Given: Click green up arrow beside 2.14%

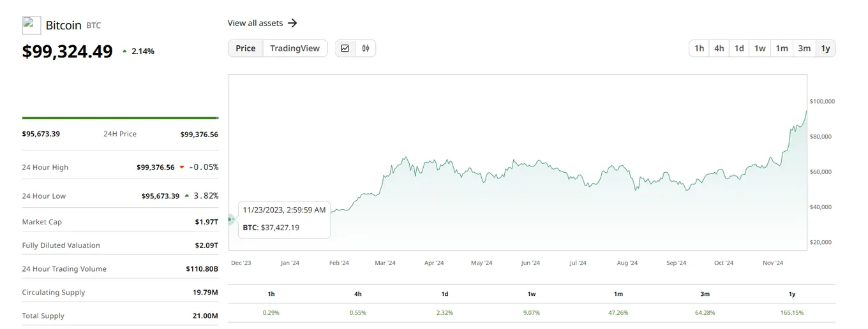Looking at the screenshot, I should (124, 51).
